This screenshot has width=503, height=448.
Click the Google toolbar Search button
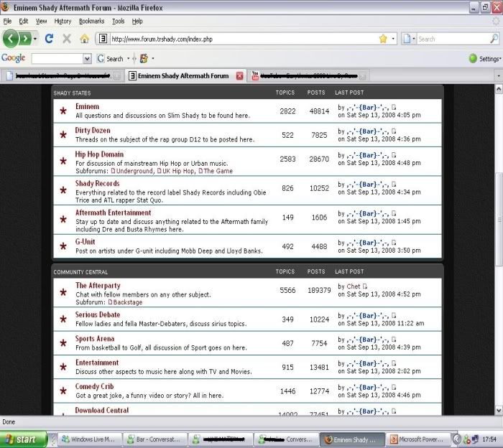[111, 59]
